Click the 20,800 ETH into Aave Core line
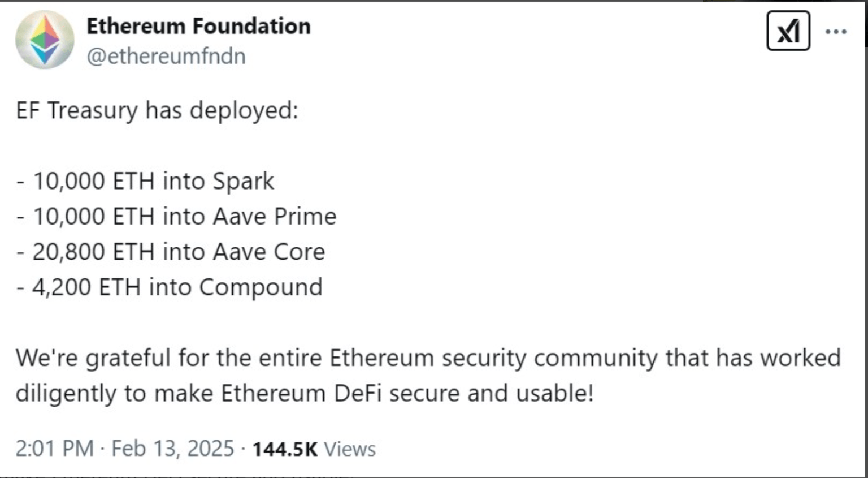 (171, 251)
